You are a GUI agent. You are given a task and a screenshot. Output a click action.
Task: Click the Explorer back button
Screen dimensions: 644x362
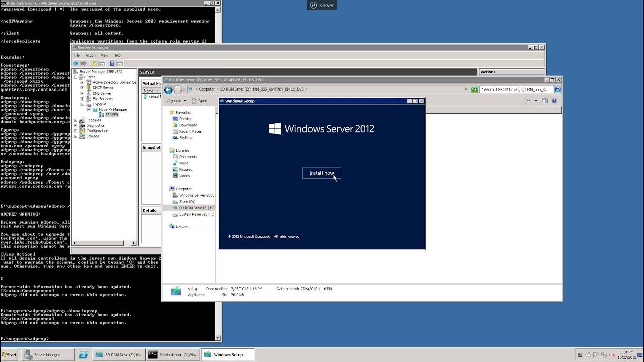pyautogui.click(x=169, y=89)
